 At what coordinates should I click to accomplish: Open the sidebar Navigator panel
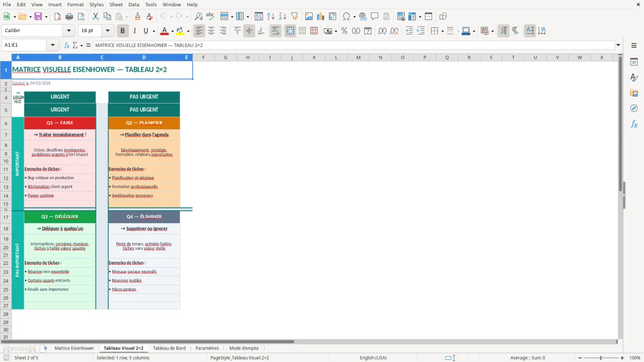(634, 108)
